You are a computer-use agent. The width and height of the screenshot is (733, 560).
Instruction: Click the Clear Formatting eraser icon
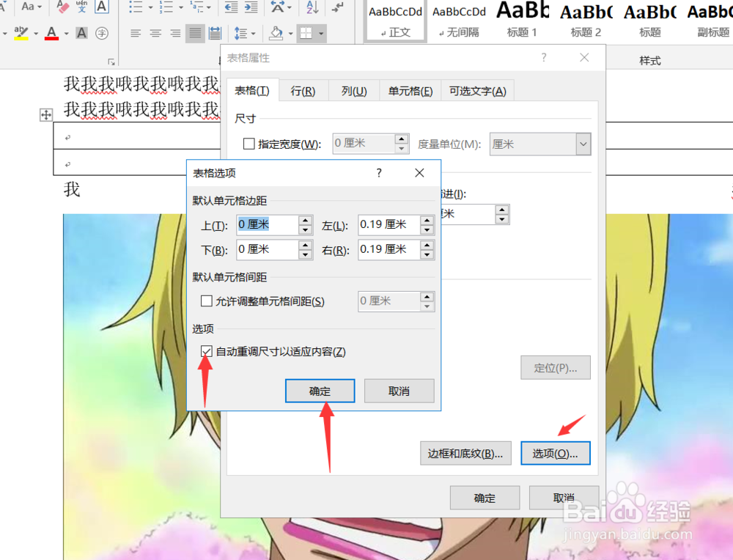coord(63,7)
